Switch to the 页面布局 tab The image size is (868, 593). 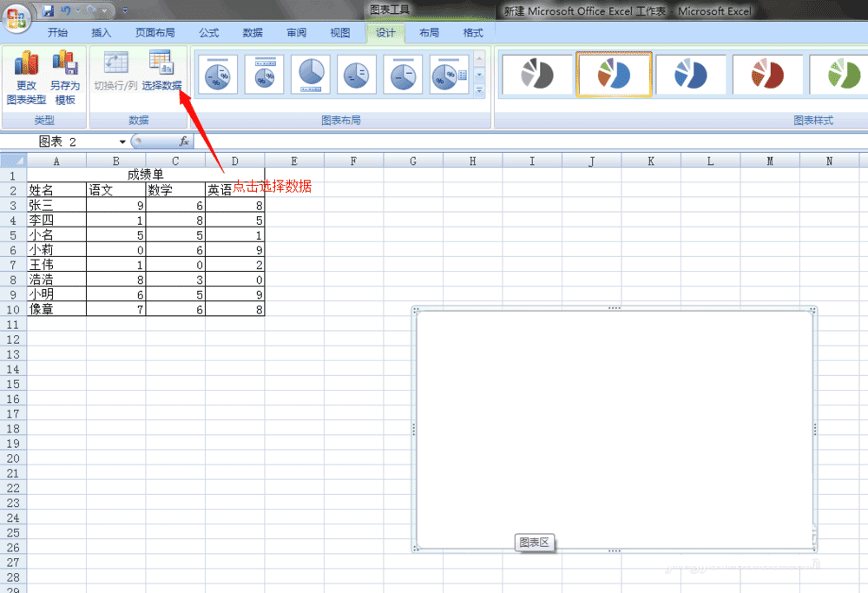point(155,33)
